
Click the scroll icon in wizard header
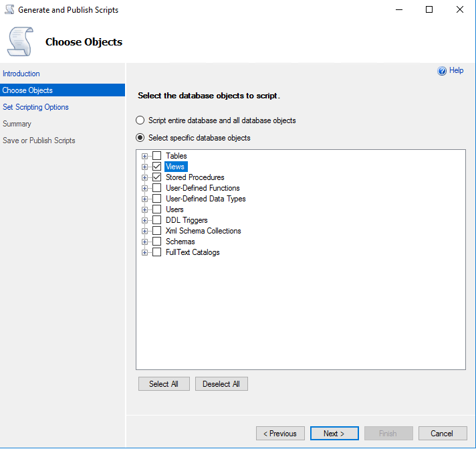pyautogui.click(x=20, y=41)
